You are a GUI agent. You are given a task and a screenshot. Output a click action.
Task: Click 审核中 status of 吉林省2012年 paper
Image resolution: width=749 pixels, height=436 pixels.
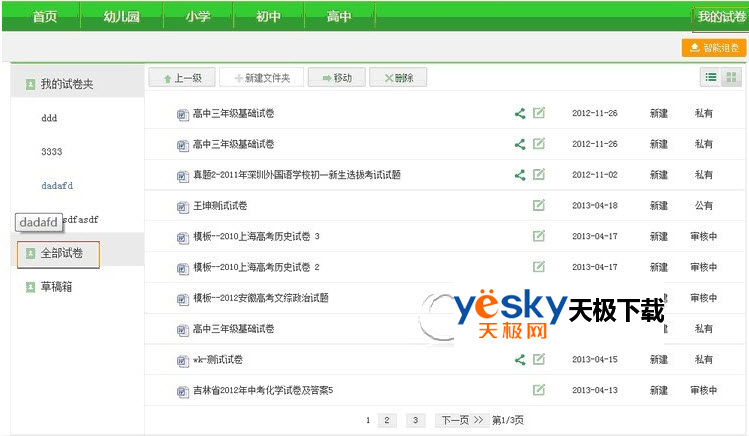[x=704, y=391]
